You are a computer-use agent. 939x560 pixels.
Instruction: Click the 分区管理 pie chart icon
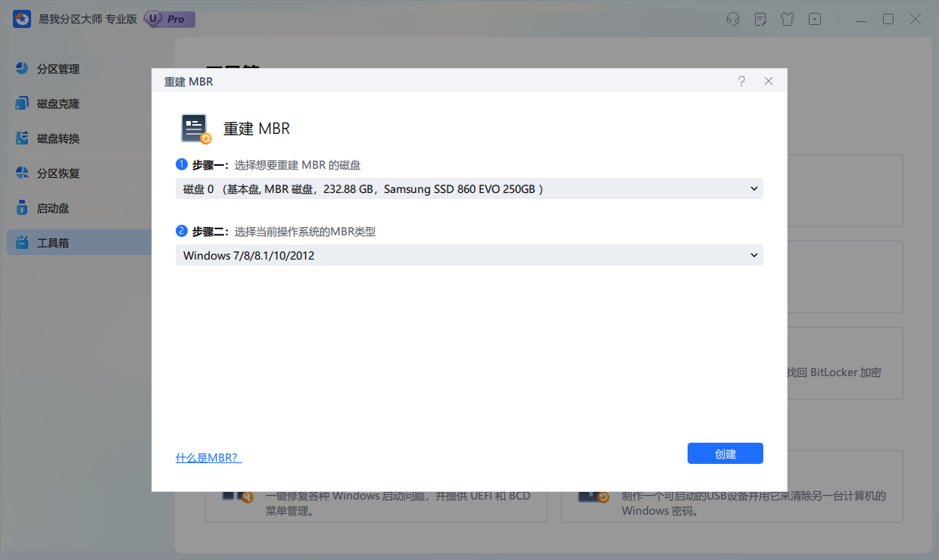click(23, 69)
